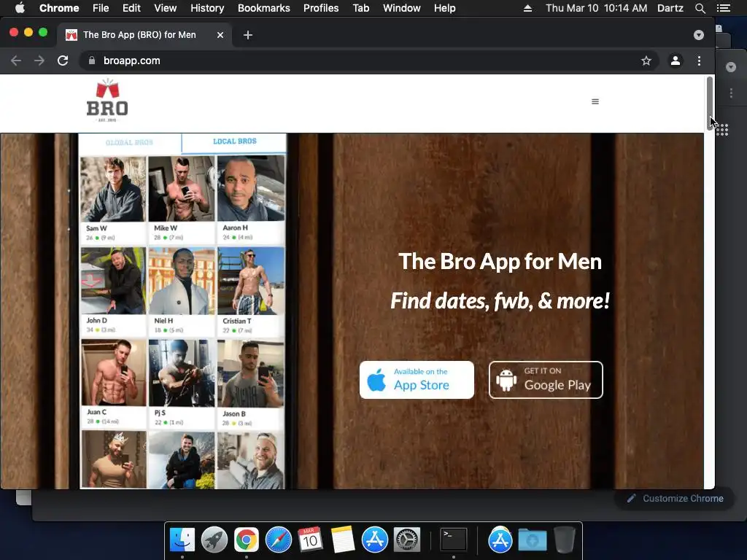Image resolution: width=747 pixels, height=560 pixels.
Task: Click the BRO logo
Action: (107, 101)
